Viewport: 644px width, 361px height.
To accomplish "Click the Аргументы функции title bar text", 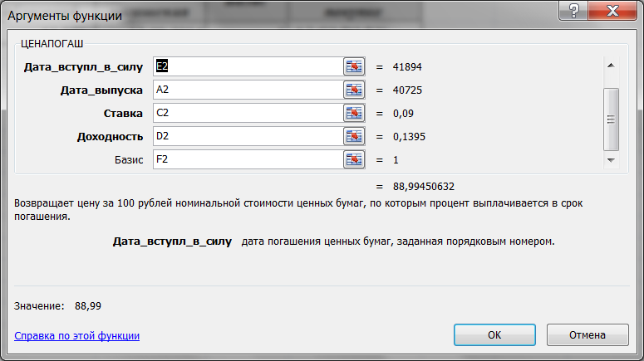I will (x=65, y=16).
